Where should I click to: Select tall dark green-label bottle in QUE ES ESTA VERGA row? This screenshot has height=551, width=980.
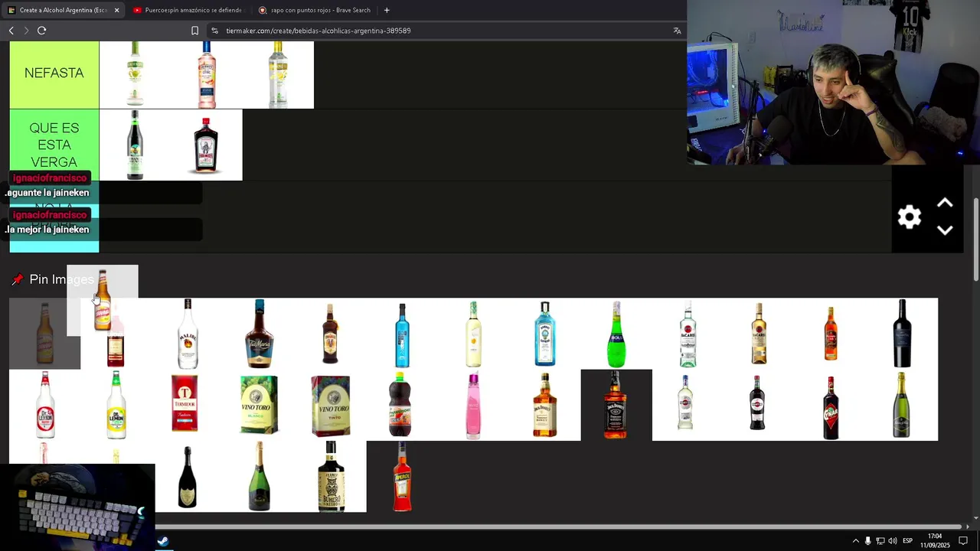click(x=135, y=145)
